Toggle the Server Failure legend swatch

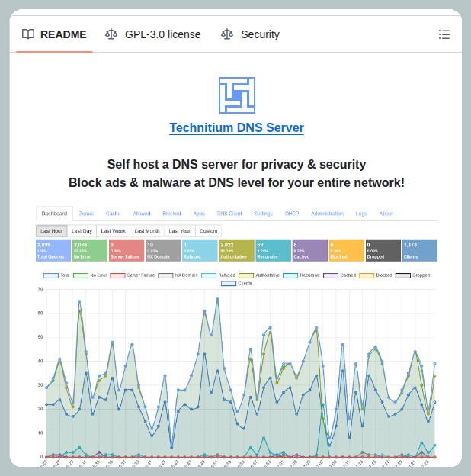(117, 275)
